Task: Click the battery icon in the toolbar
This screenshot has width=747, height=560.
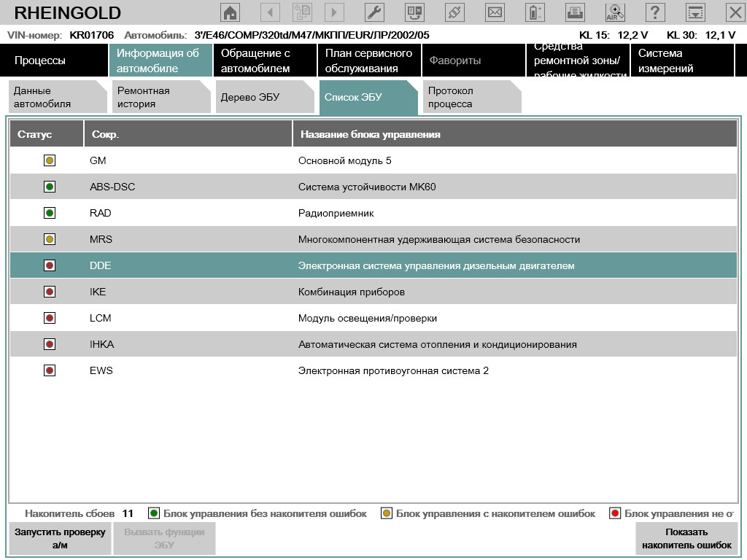Action: click(x=535, y=12)
